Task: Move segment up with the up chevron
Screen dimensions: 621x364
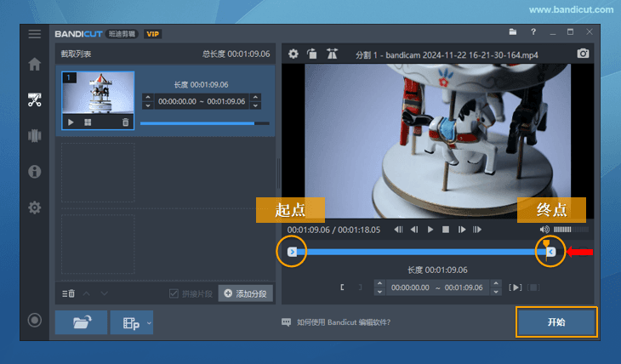Action: pyautogui.click(x=86, y=293)
